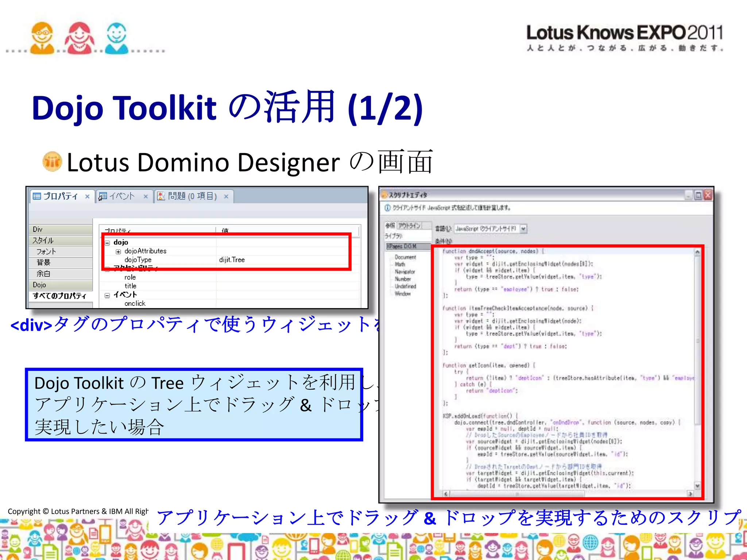Select Document in the library tree
This screenshot has width=747, height=560.
pyautogui.click(x=405, y=257)
